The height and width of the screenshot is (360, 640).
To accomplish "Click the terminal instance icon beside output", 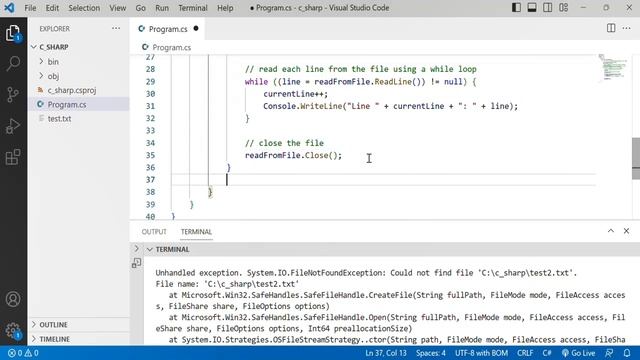I will click(136, 263).
